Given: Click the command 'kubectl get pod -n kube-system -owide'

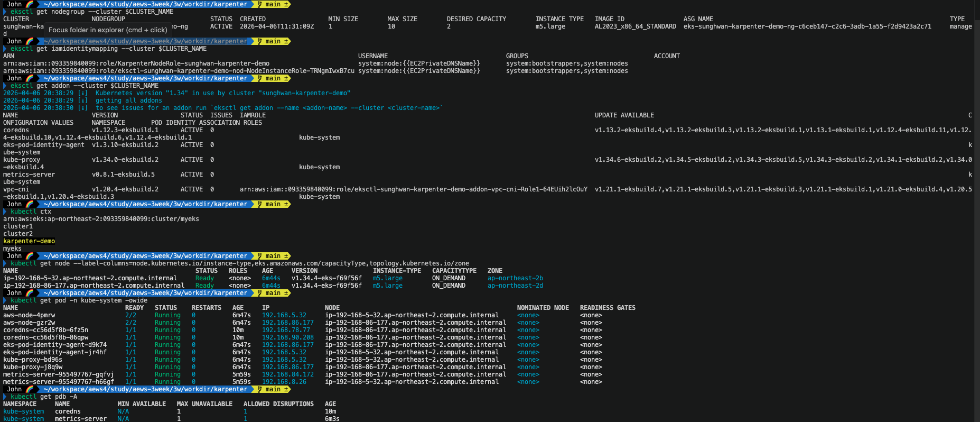Looking at the screenshot, I should click(79, 300).
